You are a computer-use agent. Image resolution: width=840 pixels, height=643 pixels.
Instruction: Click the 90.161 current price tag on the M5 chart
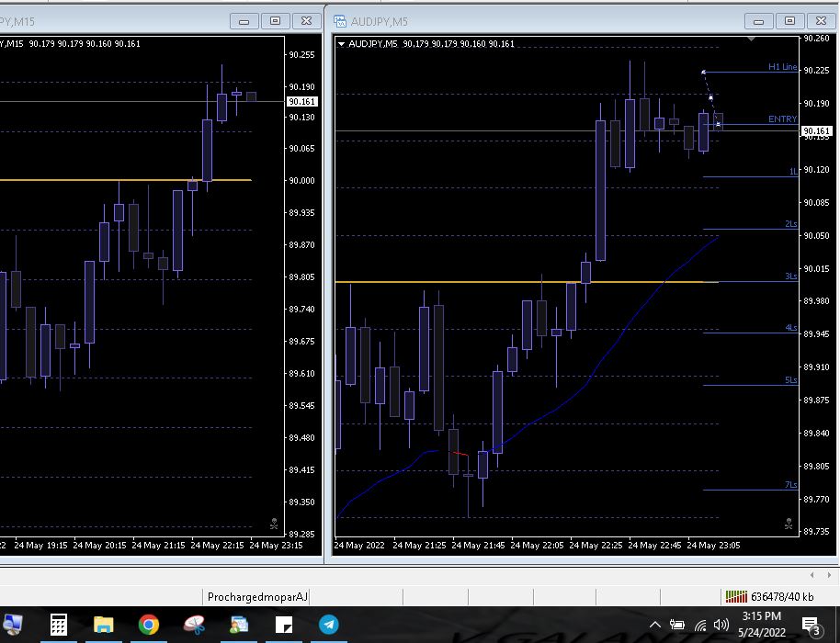(x=816, y=130)
